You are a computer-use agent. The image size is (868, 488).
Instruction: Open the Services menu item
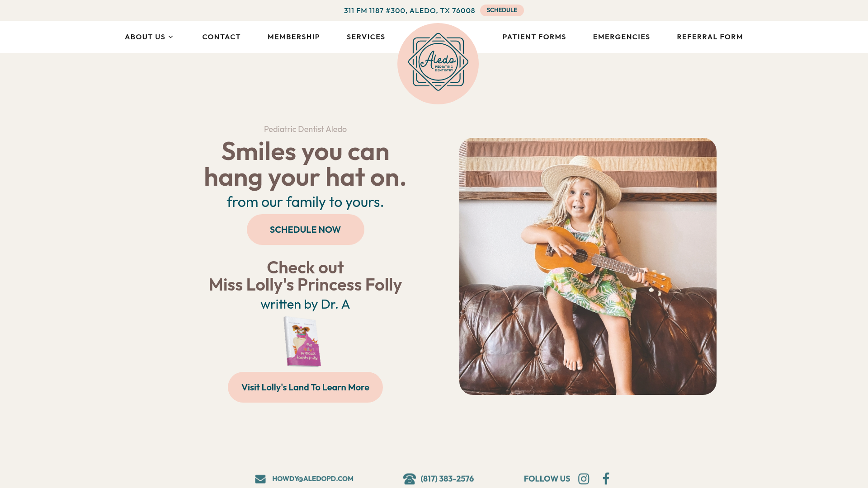pyautogui.click(x=366, y=37)
